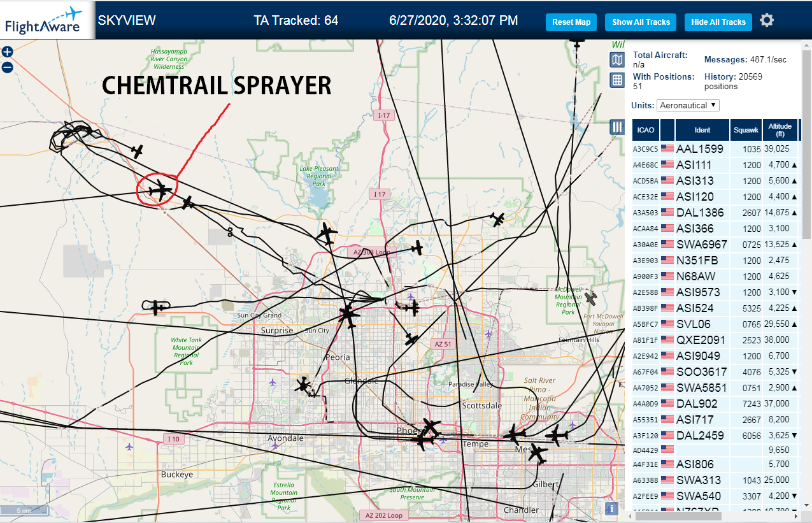The height and width of the screenshot is (523, 812).
Task: Click Show All Tracks button
Action: pos(641,22)
